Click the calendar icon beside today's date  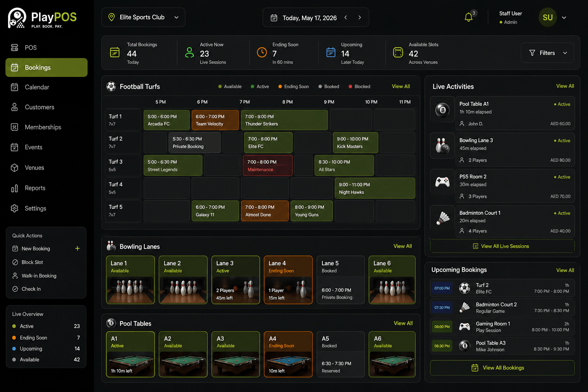point(274,18)
